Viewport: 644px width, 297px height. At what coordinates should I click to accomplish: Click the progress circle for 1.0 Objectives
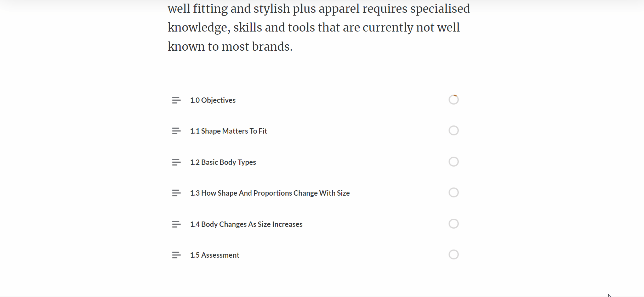(454, 100)
